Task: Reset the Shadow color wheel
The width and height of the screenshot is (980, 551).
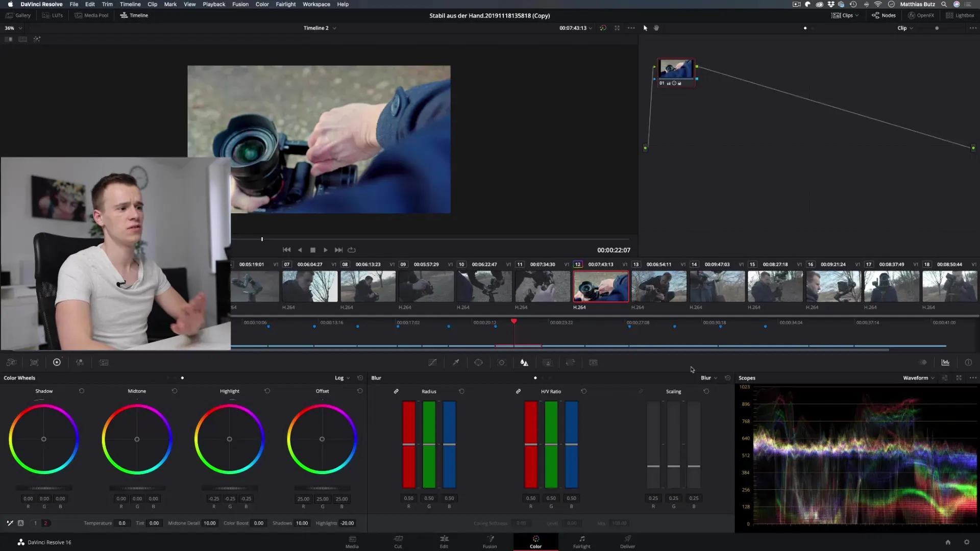Action: 82,391
